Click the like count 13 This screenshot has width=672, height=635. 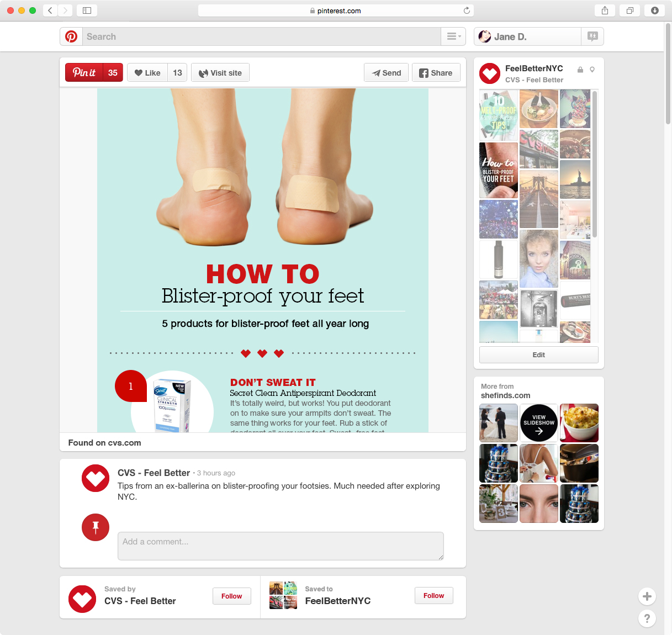click(177, 72)
